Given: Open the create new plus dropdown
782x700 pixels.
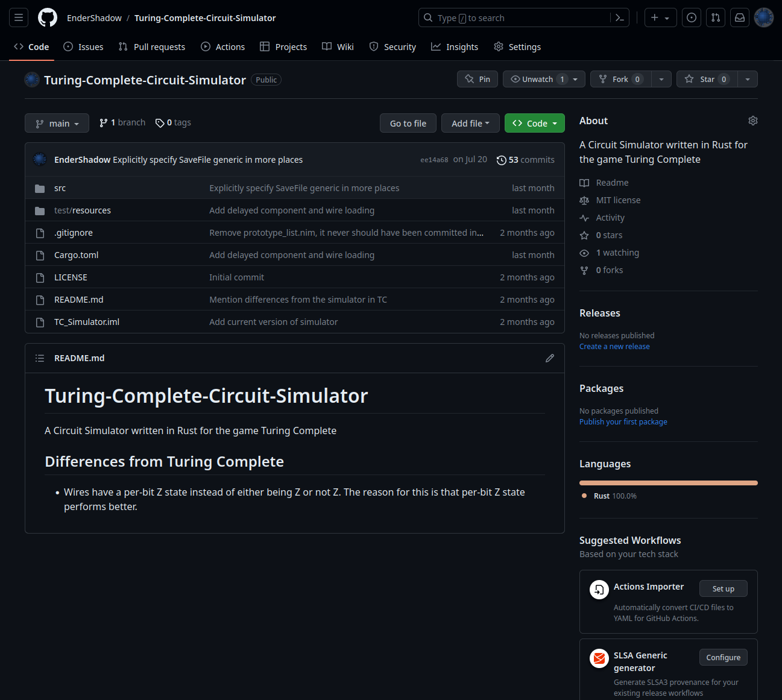Looking at the screenshot, I should pos(660,18).
